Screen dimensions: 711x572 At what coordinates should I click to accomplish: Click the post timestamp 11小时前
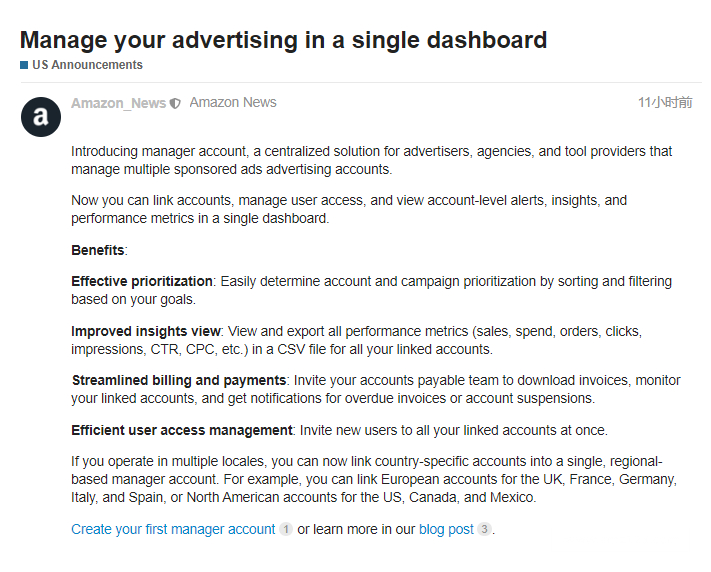click(x=665, y=103)
